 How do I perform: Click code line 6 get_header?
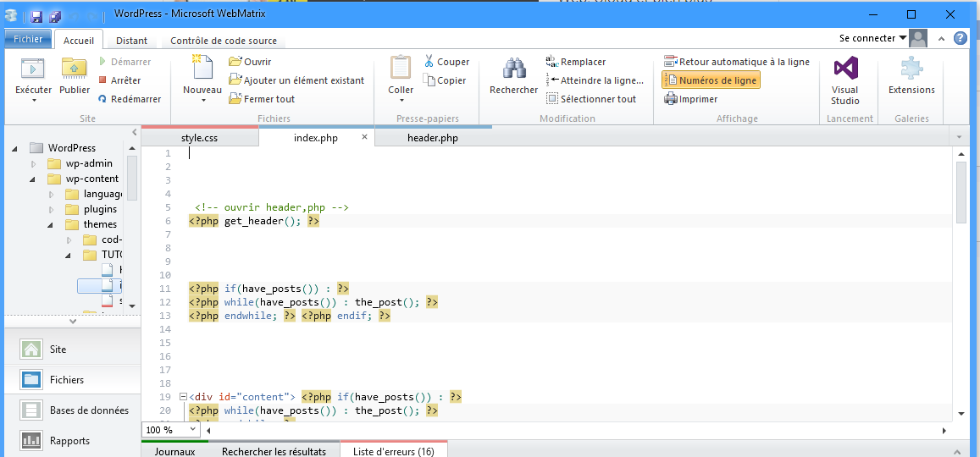[x=254, y=221]
